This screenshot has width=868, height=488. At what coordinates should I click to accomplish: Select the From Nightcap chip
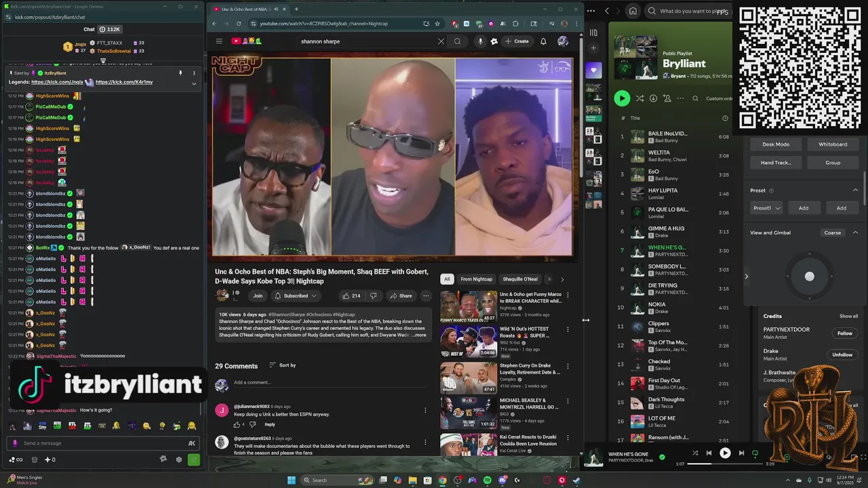pos(477,279)
